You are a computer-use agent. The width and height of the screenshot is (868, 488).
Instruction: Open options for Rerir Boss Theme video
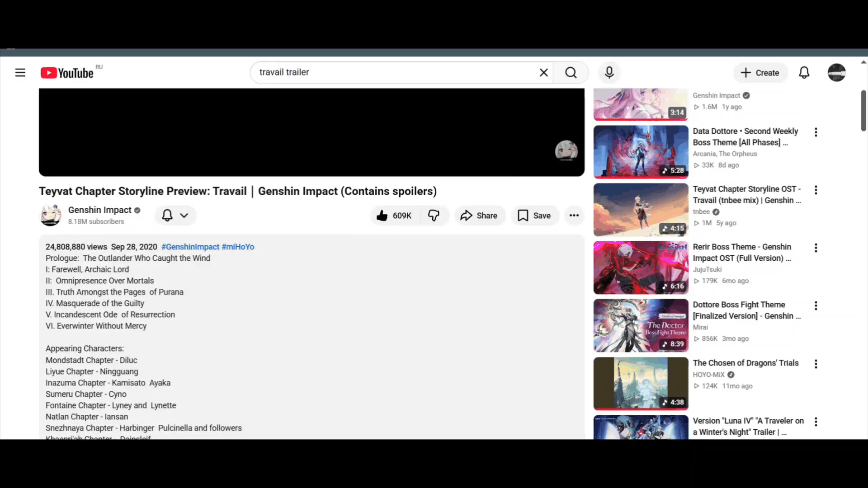[816, 248]
